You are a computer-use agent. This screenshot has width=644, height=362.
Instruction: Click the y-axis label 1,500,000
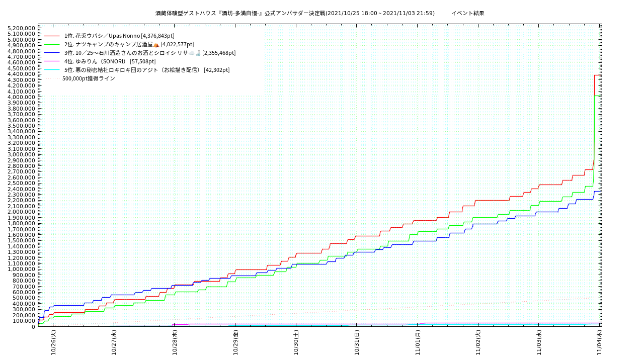point(22,241)
